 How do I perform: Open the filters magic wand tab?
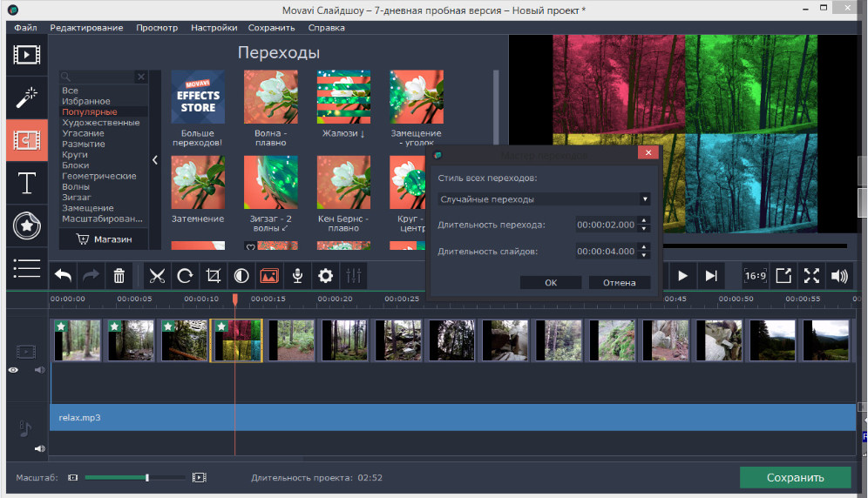point(26,98)
